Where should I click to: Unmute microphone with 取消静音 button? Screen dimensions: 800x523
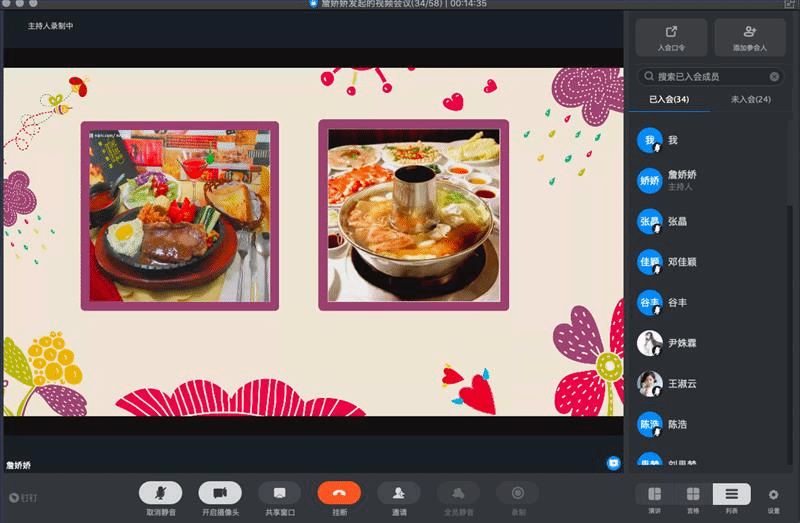click(x=160, y=493)
